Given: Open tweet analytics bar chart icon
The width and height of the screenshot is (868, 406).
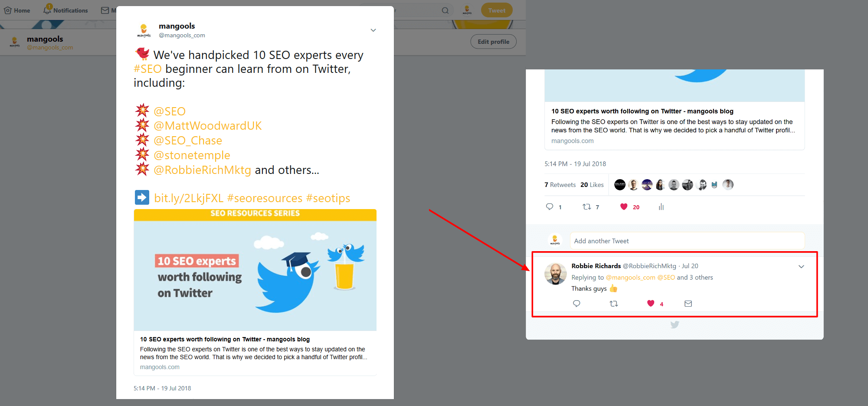Looking at the screenshot, I should 661,207.
